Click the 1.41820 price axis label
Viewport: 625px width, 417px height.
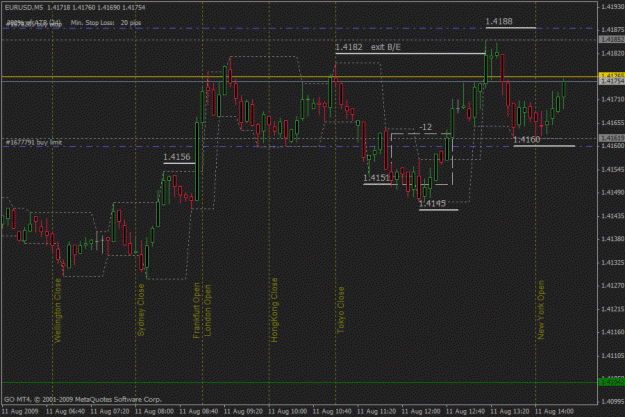[x=613, y=53]
